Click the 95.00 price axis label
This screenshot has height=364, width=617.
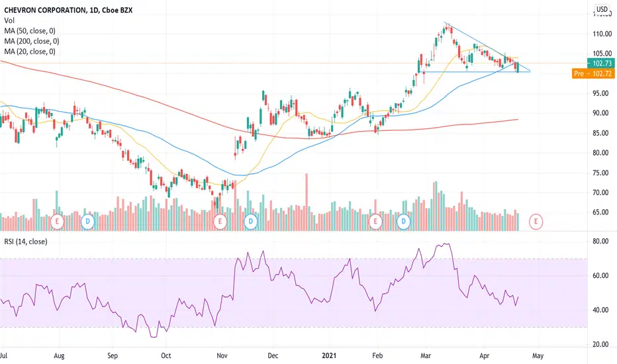(x=600, y=93)
